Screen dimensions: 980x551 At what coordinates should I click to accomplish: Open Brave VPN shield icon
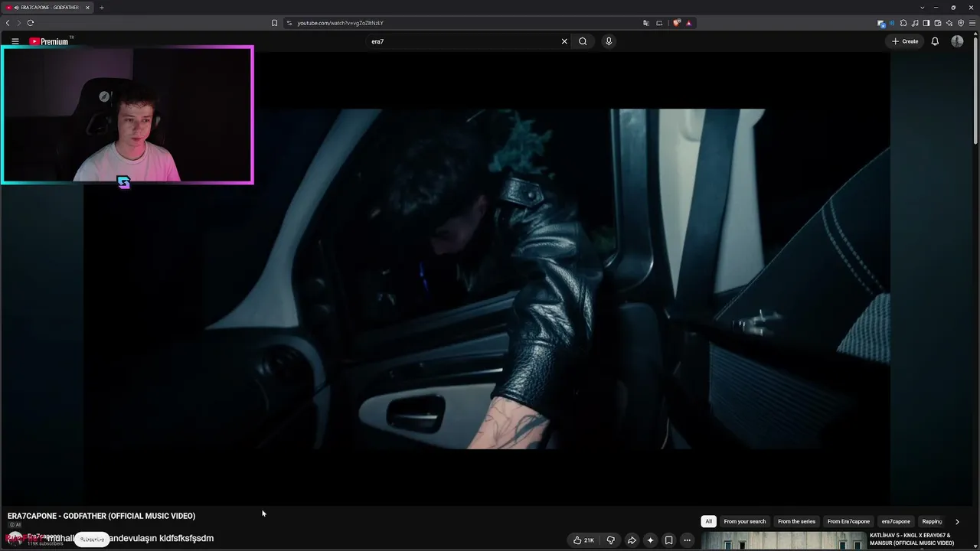click(961, 23)
